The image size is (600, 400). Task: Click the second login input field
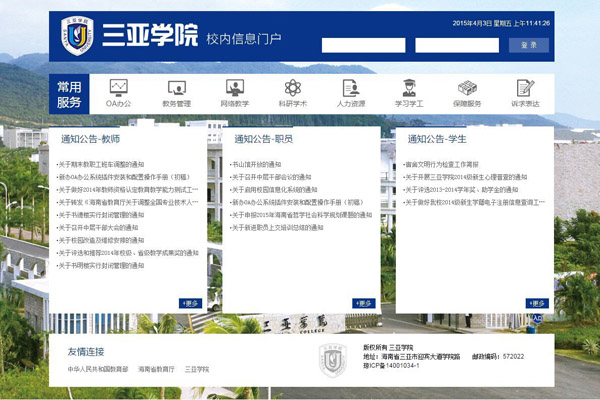[x=455, y=45]
